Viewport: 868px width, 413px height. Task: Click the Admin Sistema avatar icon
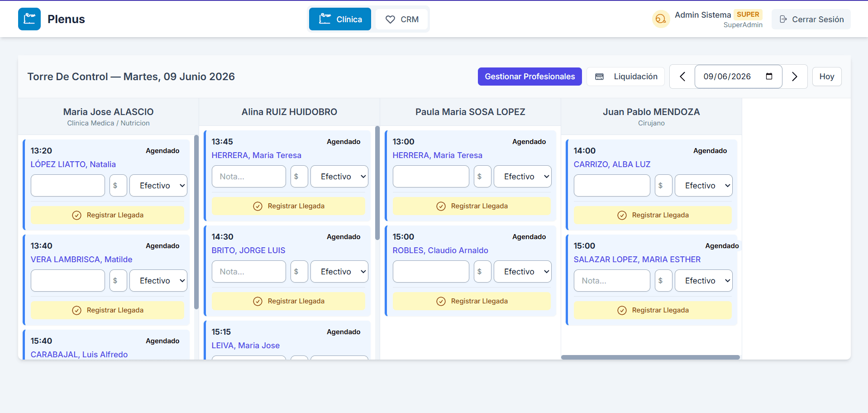(x=661, y=19)
